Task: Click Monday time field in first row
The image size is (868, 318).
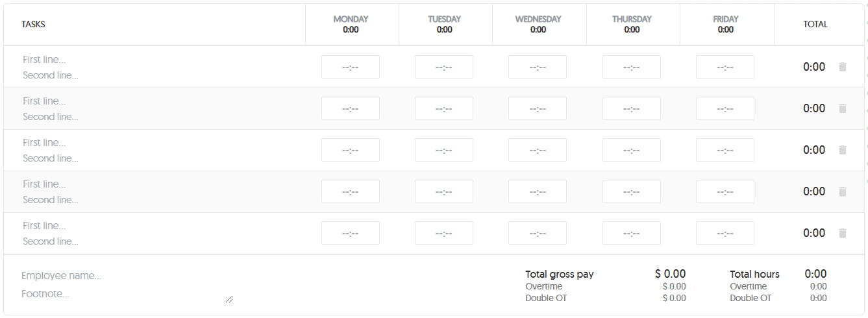Action: pos(351,67)
